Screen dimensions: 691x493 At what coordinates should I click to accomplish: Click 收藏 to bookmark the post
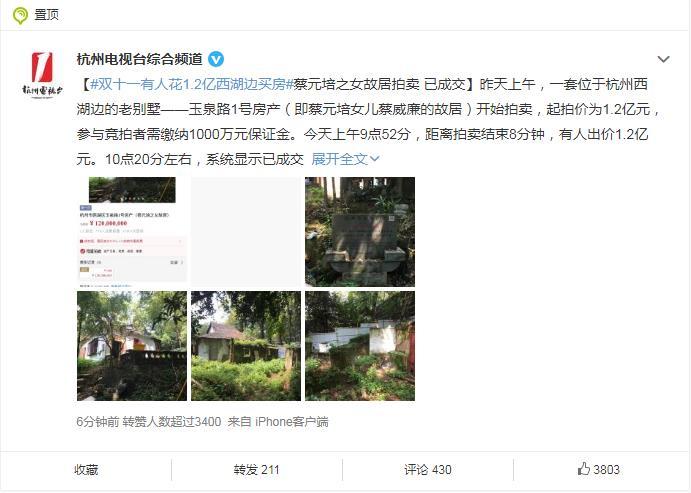tap(86, 470)
